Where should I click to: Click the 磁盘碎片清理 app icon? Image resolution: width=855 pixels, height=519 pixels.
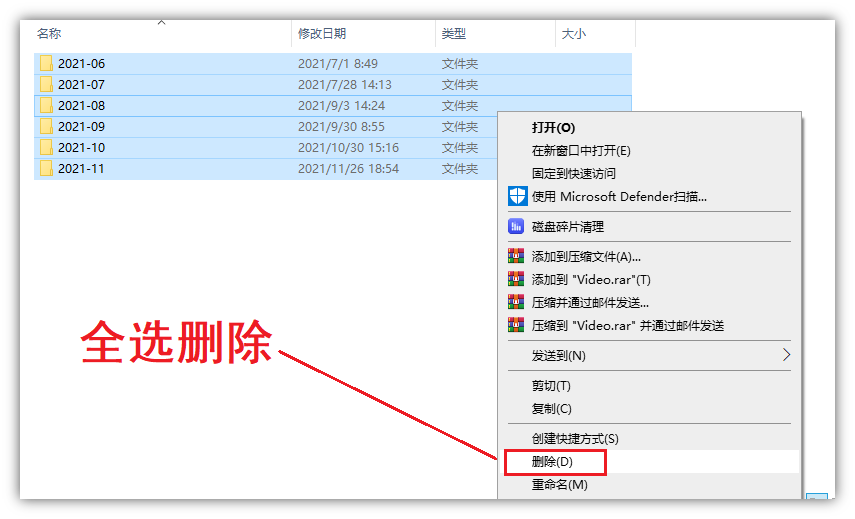(516, 226)
